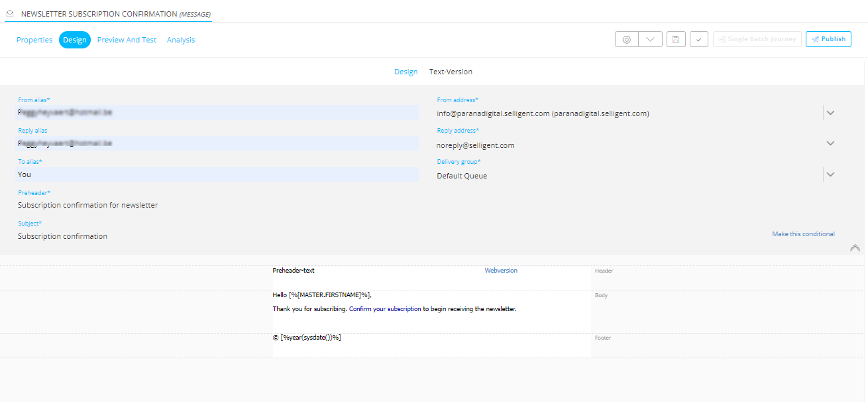Click the save floppy disk icon
Screen dimensions: 868x402
point(675,40)
